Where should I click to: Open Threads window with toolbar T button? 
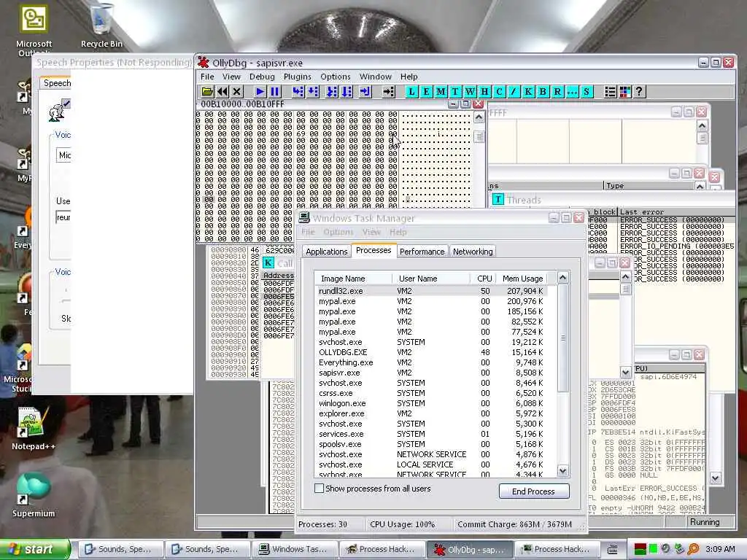455,91
